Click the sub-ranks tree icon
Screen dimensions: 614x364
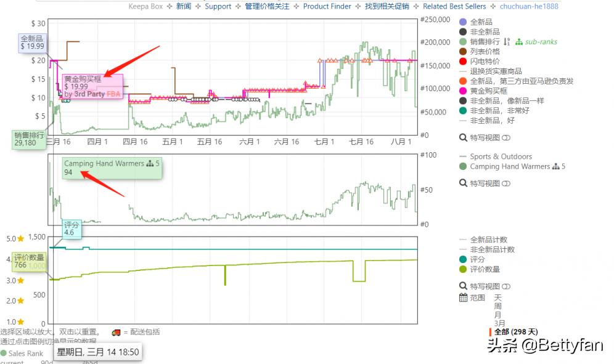coord(518,42)
